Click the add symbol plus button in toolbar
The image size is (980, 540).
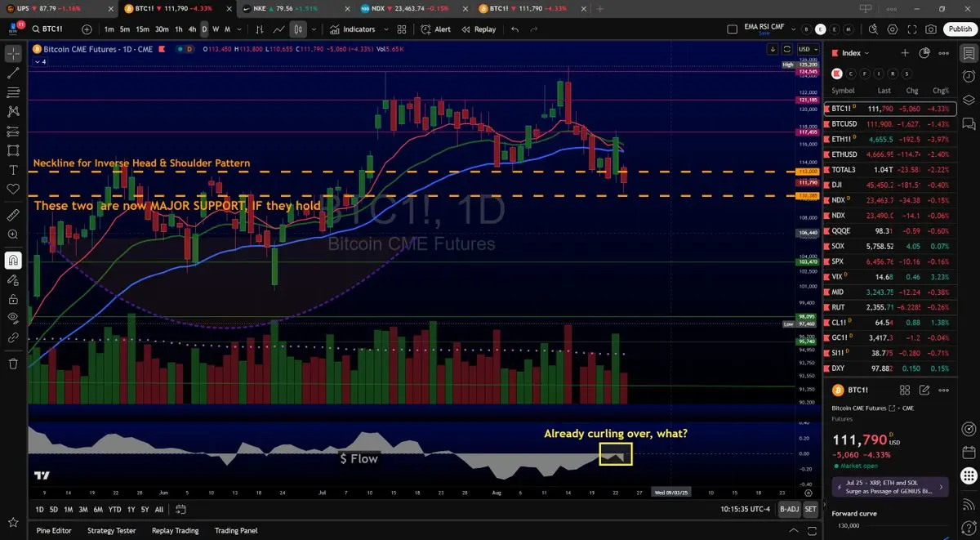87,29
